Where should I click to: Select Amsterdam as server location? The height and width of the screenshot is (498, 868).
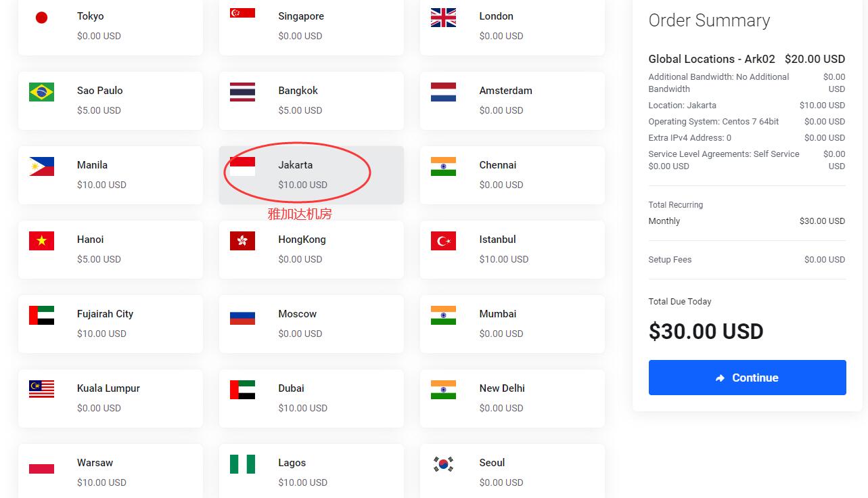(x=512, y=101)
